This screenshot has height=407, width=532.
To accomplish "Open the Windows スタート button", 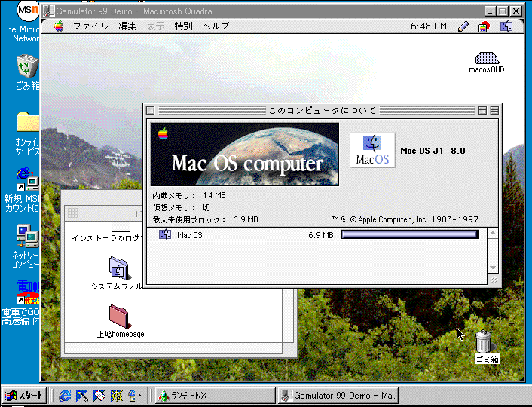I will point(24,396).
